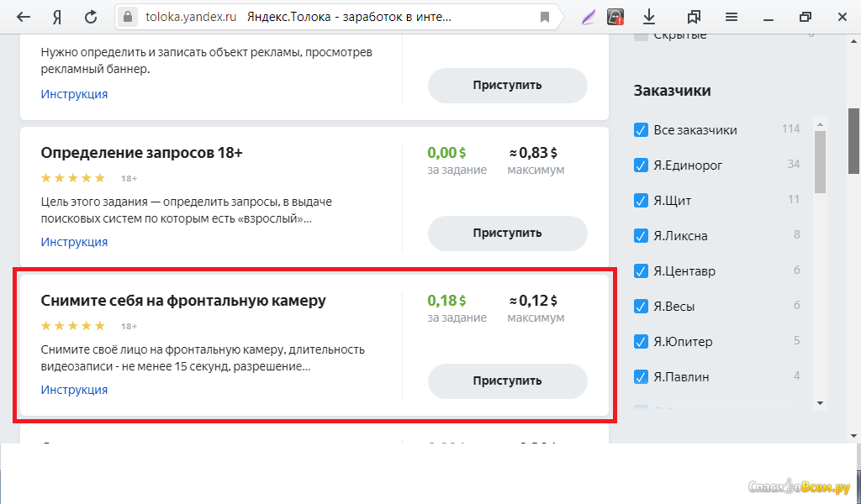Open Yandex home via Я icon
This screenshot has width=861, height=504.
click(x=56, y=17)
